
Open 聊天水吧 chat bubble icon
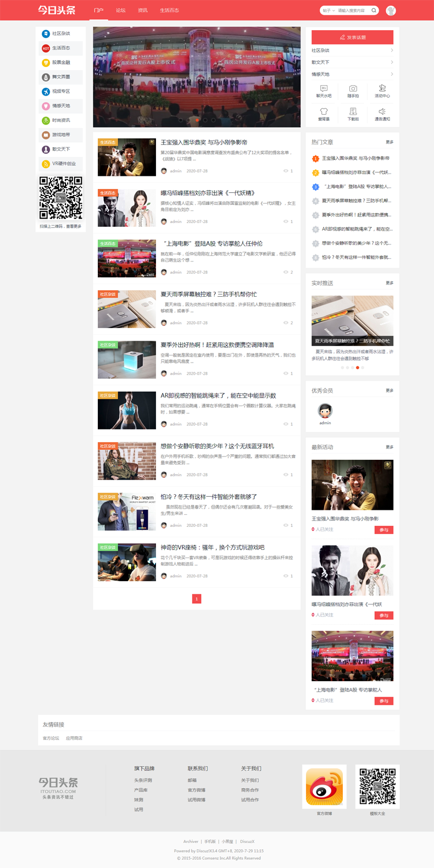click(x=324, y=88)
